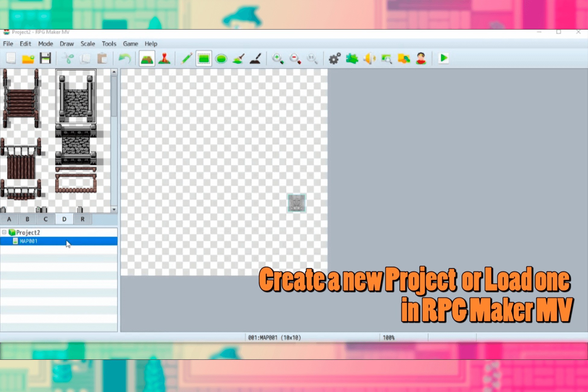Open the Game menu
The image size is (588, 392).
coord(130,44)
